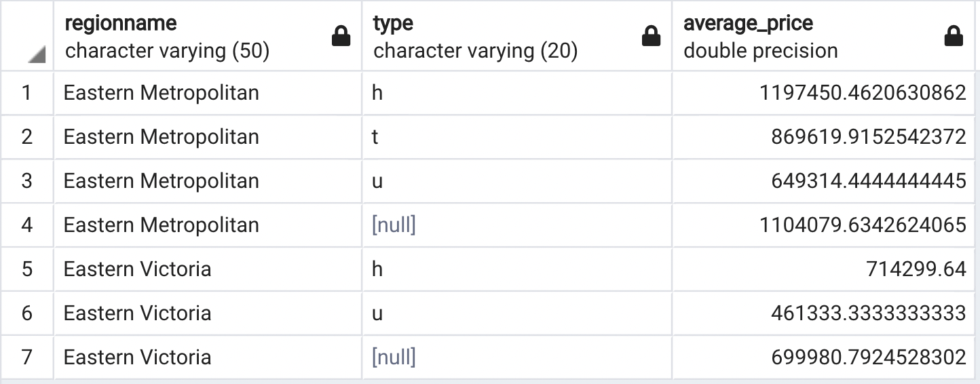Click the regionname column lock icon

pyautogui.click(x=341, y=37)
